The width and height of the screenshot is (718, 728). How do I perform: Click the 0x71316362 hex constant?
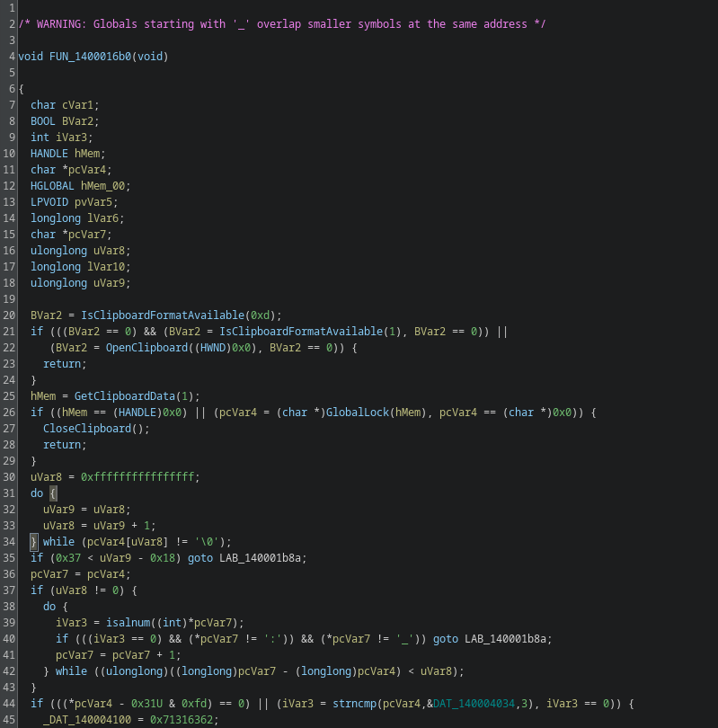coord(182,720)
